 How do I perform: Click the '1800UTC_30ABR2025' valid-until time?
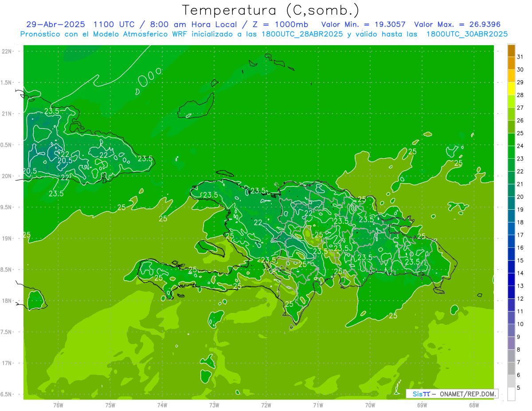click(x=467, y=34)
